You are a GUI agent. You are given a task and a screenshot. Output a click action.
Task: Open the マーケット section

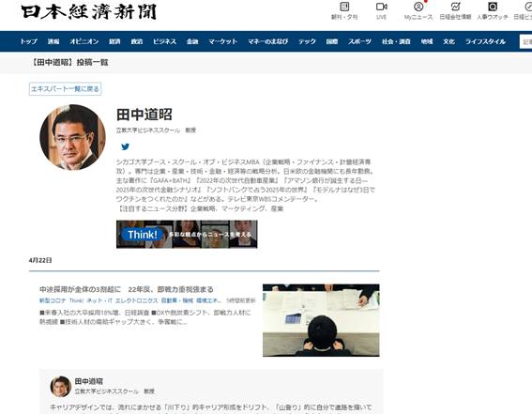click(223, 41)
